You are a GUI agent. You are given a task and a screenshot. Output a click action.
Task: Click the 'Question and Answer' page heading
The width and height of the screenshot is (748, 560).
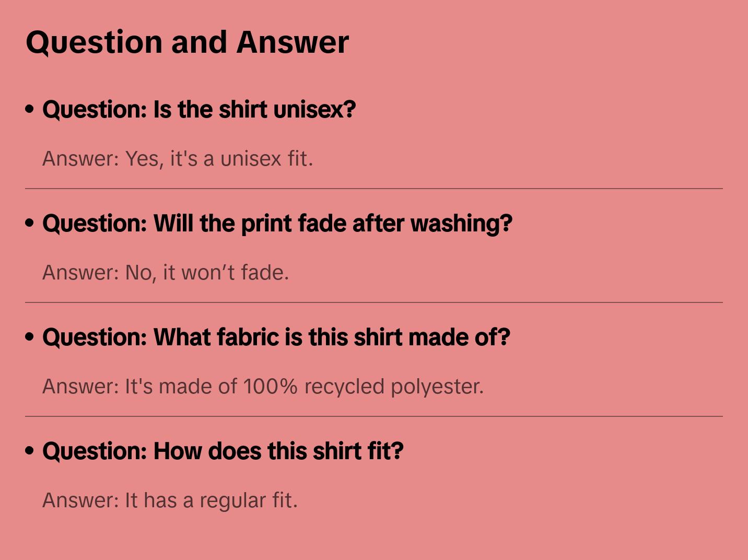(187, 42)
